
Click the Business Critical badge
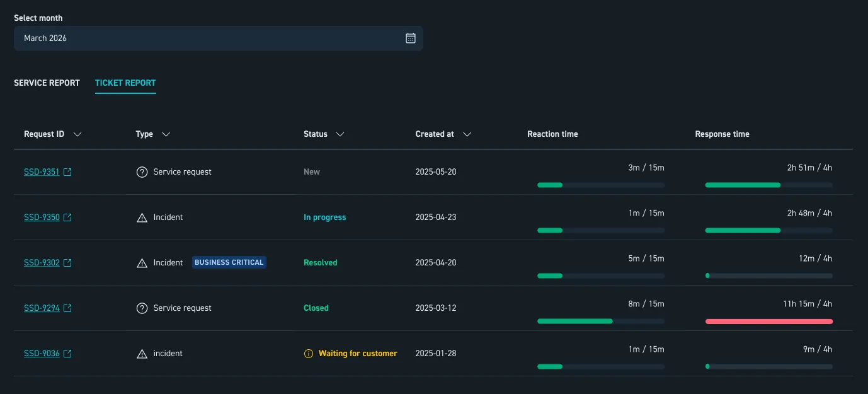229,262
